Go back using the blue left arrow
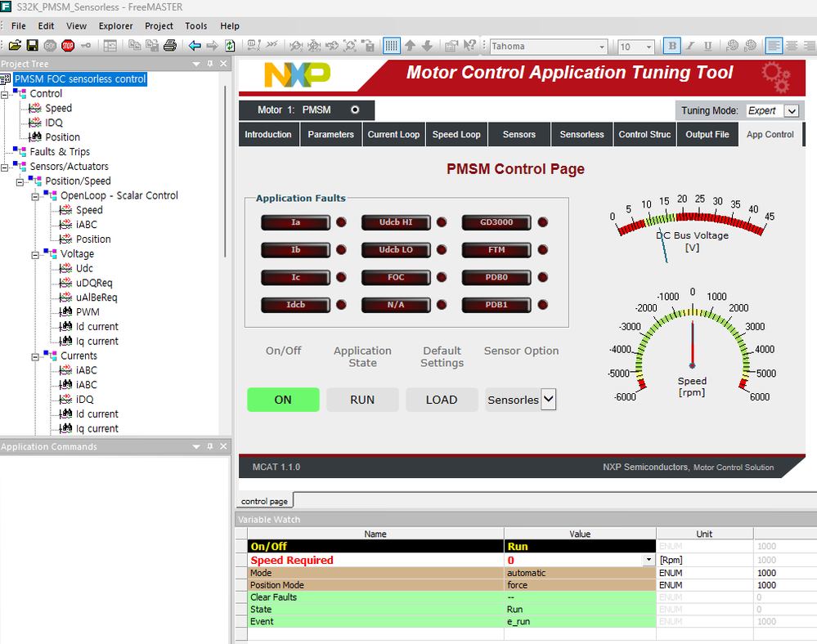Screen dimensions: 817x644 pos(195,46)
